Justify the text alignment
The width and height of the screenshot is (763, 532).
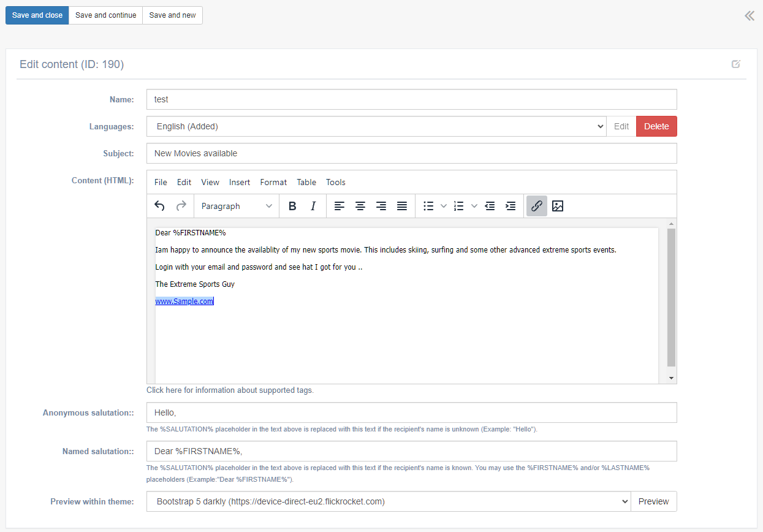pyautogui.click(x=402, y=206)
